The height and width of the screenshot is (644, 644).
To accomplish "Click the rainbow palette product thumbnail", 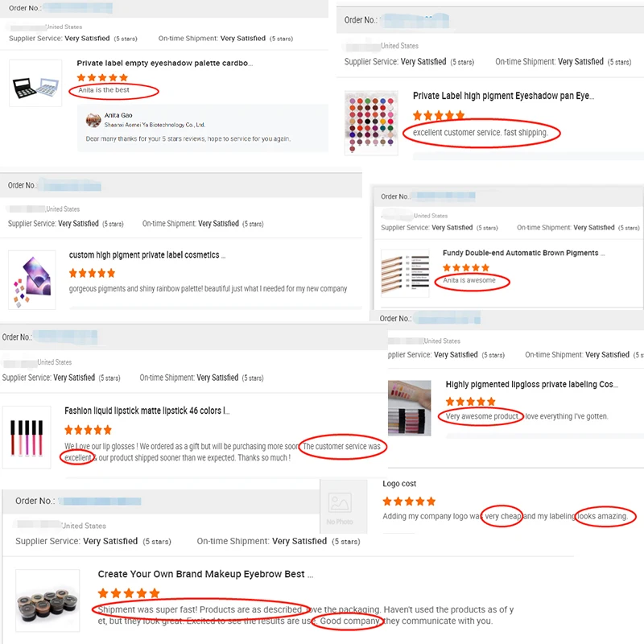I will coord(32,279).
